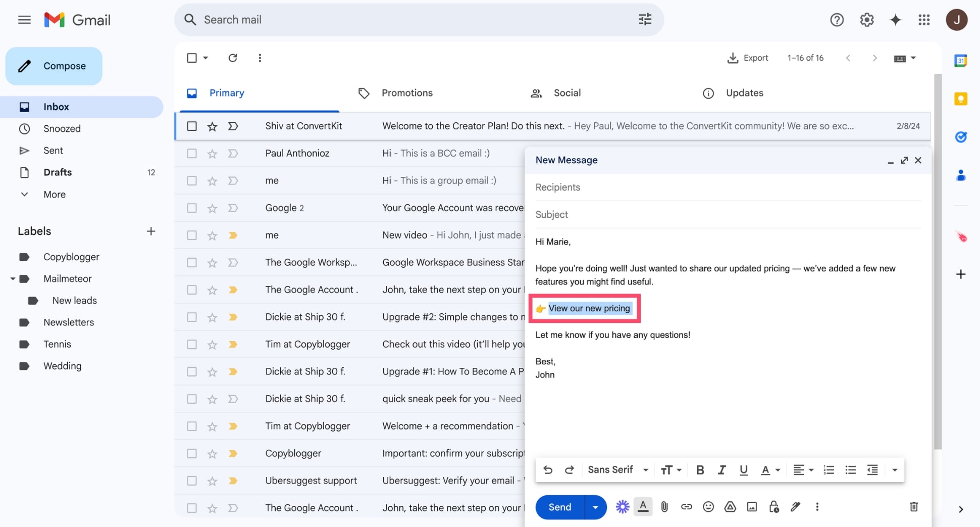
Task: Insert bulleted list
Action: 850,470
